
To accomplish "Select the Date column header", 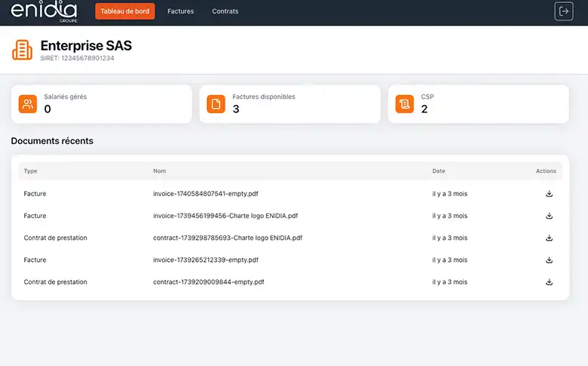I will tap(439, 171).
